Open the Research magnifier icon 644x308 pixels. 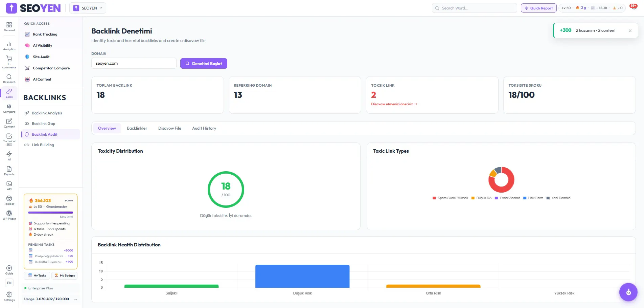[9, 79]
